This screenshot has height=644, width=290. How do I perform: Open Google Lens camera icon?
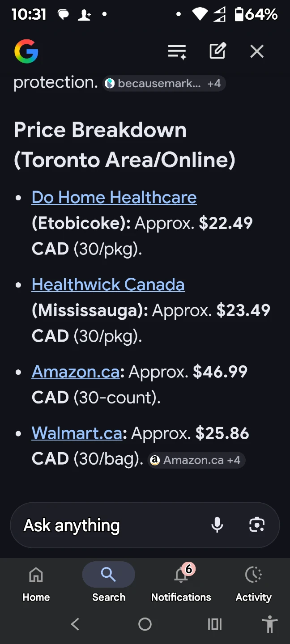[x=257, y=525]
